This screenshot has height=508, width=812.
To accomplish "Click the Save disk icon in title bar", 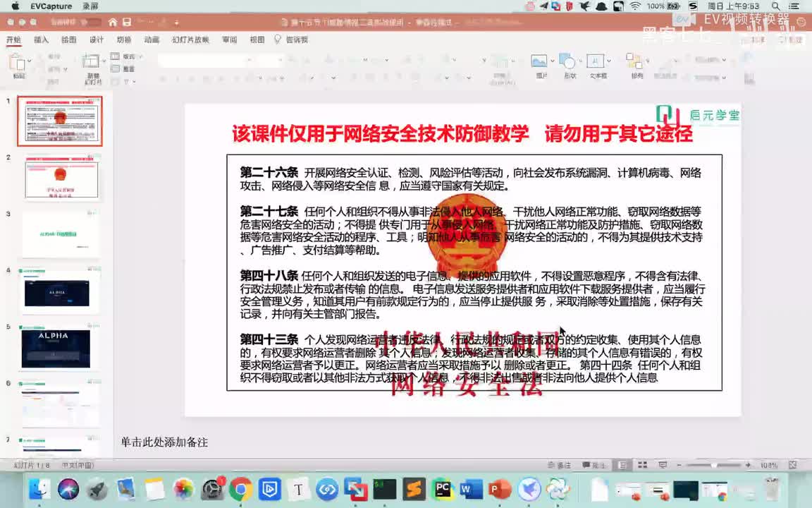I will [x=127, y=23].
